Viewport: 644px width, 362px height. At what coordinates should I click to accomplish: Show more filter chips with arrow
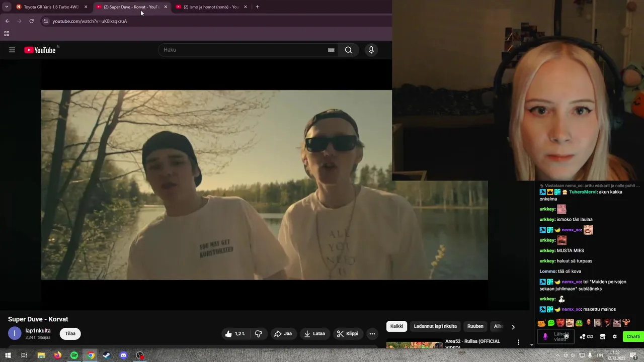tap(513, 327)
